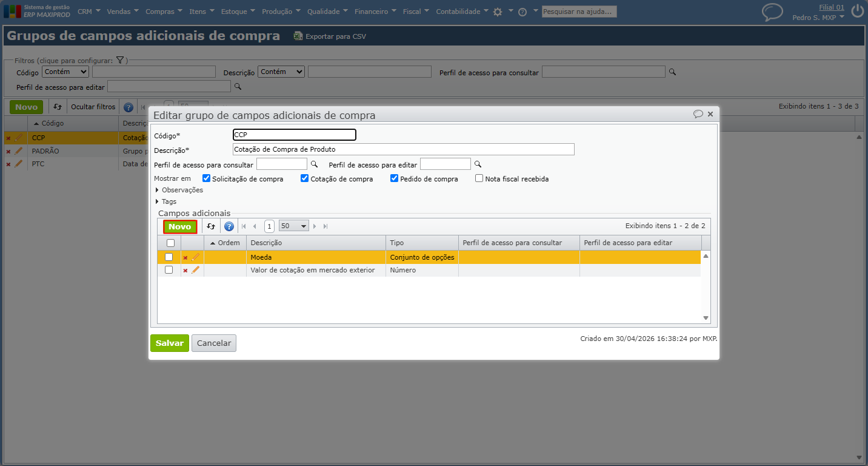Open the Descrição filter Contém dropdown
The height and width of the screenshot is (466, 868).
click(281, 72)
